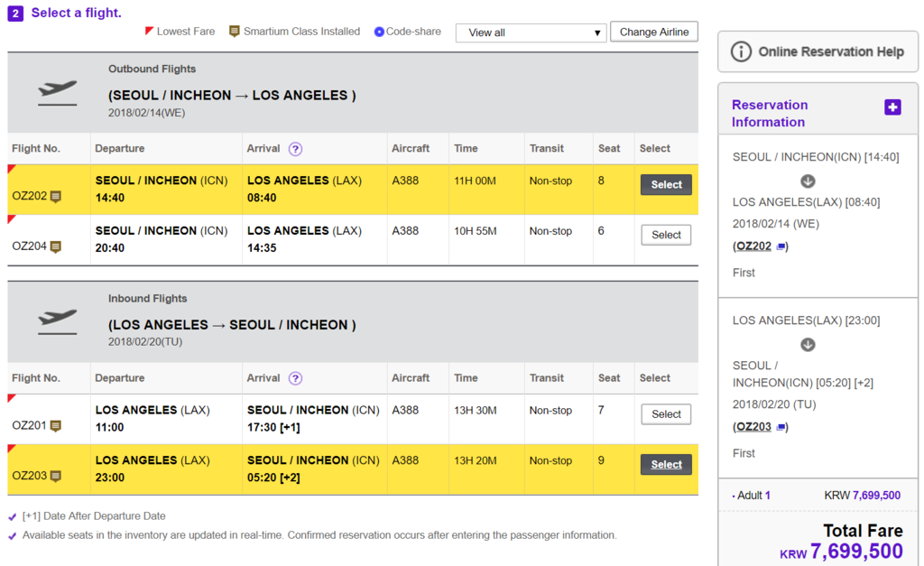Open the Arrival help icon in Inbound table
Screen dimensions: 924x566
295,378
